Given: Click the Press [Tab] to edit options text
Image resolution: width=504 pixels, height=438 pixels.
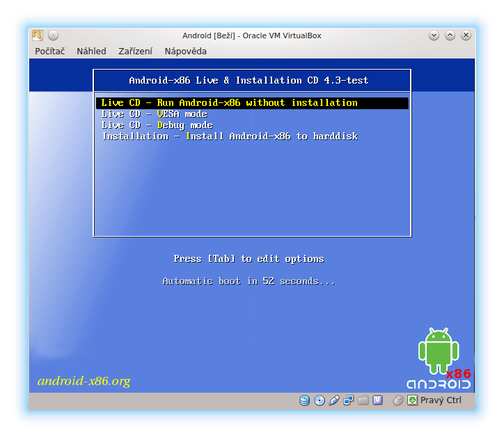Looking at the screenshot, I should click(x=249, y=259).
